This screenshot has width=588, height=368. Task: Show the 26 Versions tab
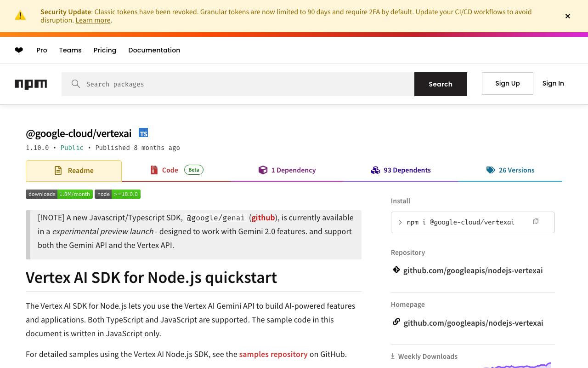(x=510, y=170)
